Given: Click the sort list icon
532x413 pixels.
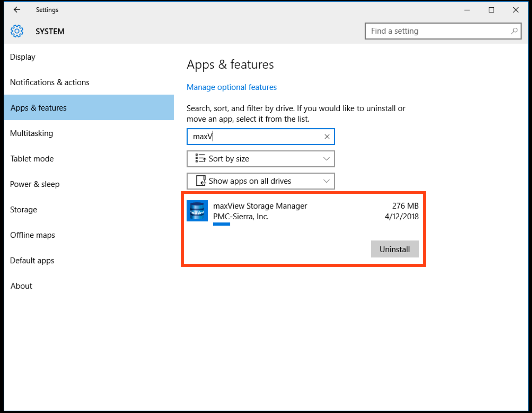Looking at the screenshot, I should coord(200,158).
